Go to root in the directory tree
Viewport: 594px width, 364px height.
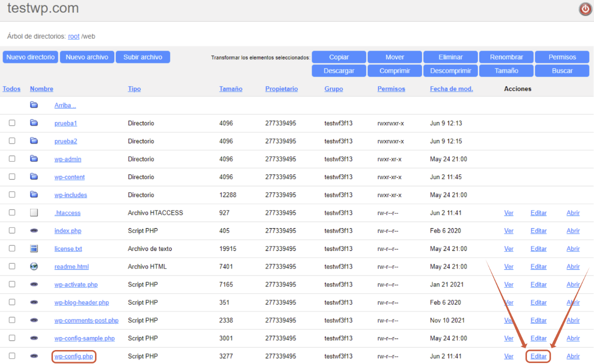point(74,37)
